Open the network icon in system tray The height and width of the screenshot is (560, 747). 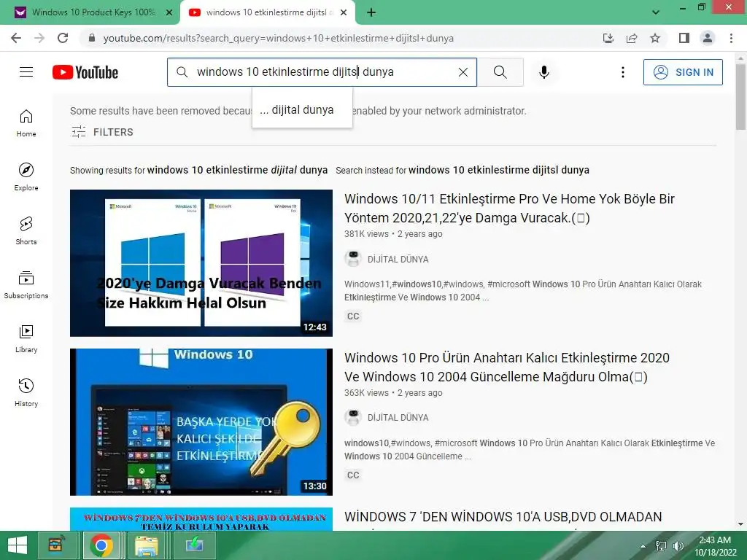661,546
